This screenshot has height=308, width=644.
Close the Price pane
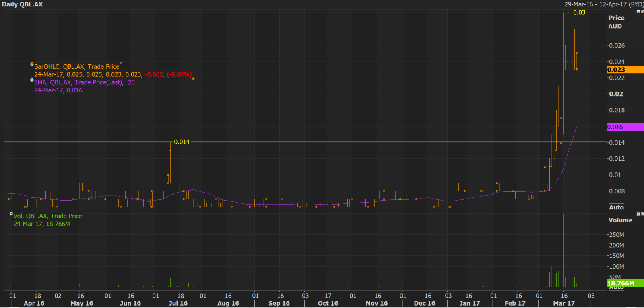click(x=642, y=12)
